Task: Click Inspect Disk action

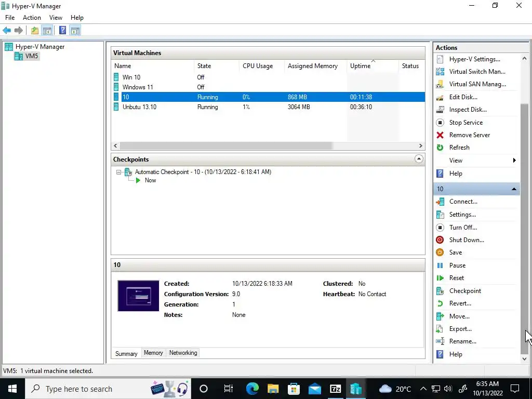Action: coord(468,110)
